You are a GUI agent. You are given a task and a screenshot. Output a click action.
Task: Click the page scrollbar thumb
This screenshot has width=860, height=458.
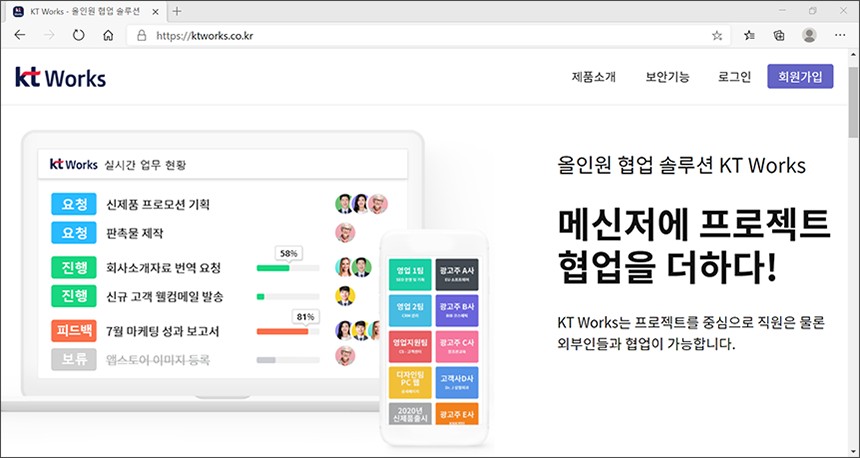853,102
